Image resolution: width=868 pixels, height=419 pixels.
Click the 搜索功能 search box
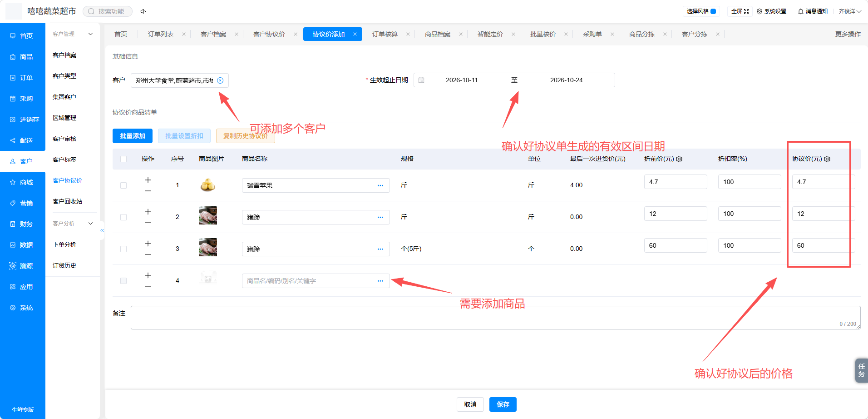[108, 11]
